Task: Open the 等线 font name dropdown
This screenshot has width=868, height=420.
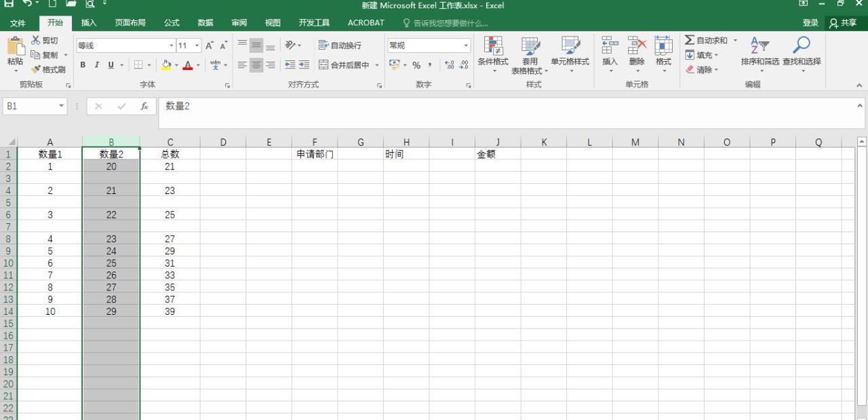Action: pyautogui.click(x=172, y=45)
